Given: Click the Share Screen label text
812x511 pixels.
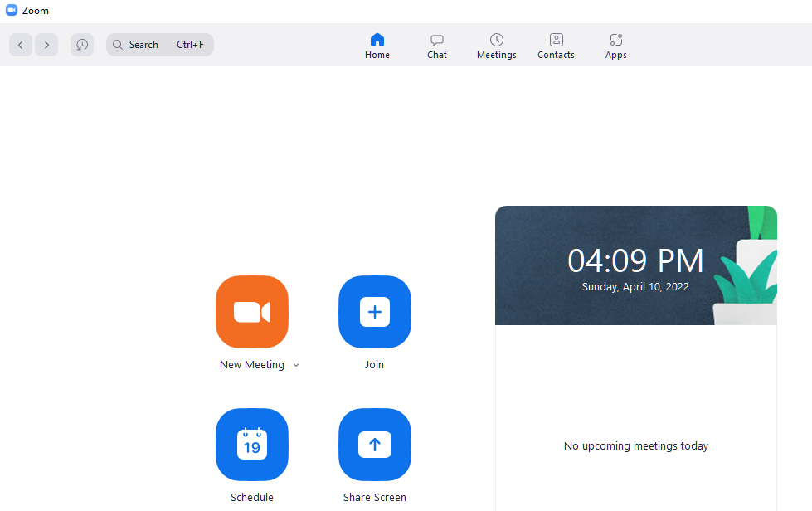Looking at the screenshot, I should [x=374, y=497].
